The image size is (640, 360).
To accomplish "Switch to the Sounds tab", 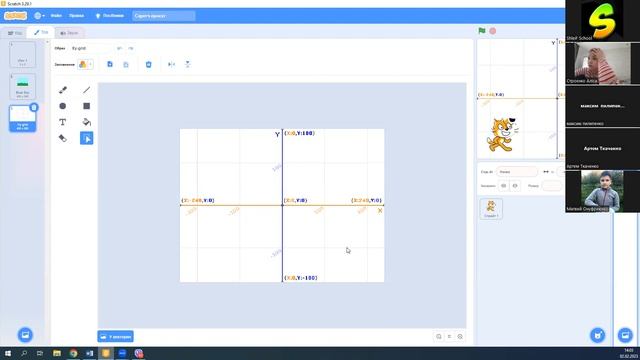I will tap(69, 33).
